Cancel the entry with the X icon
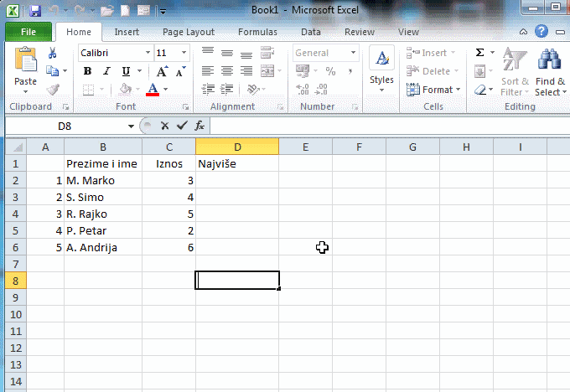Viewport: 570px width, 392px height. tap(164, 126)
